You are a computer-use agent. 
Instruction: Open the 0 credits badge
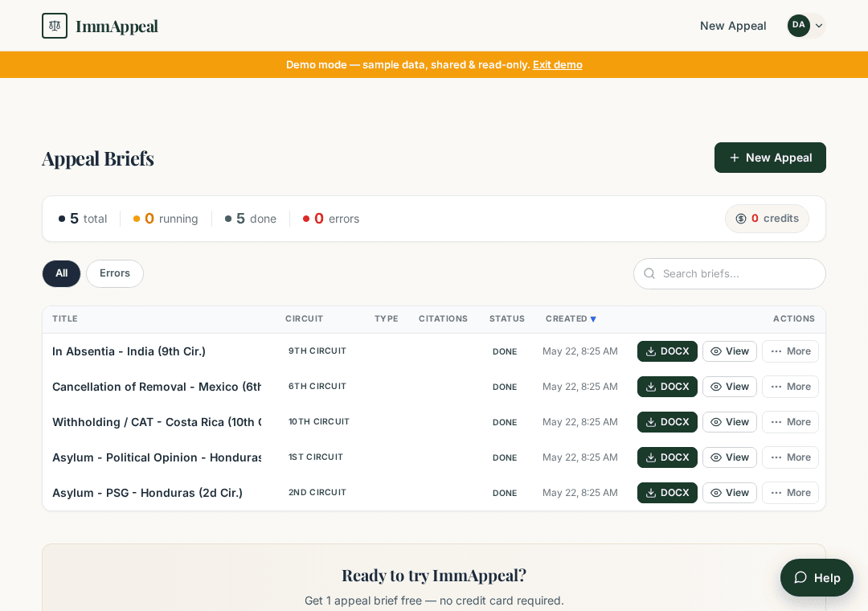coord(767,219)
